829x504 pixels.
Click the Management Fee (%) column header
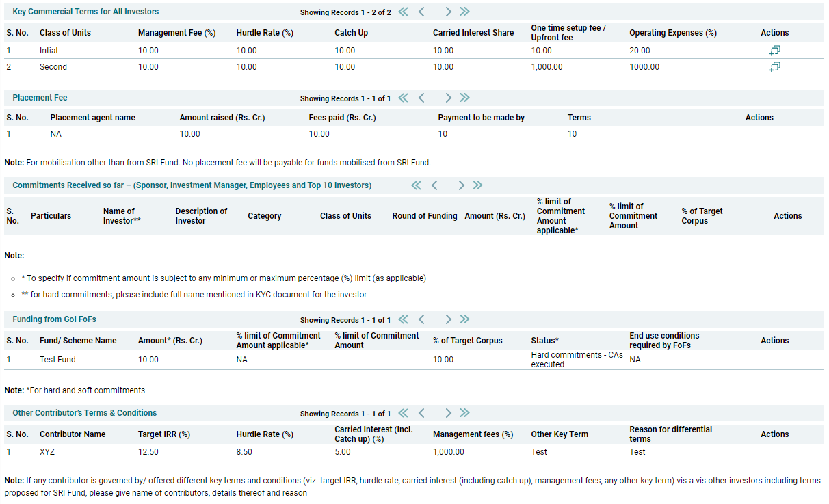pos(176,33)
